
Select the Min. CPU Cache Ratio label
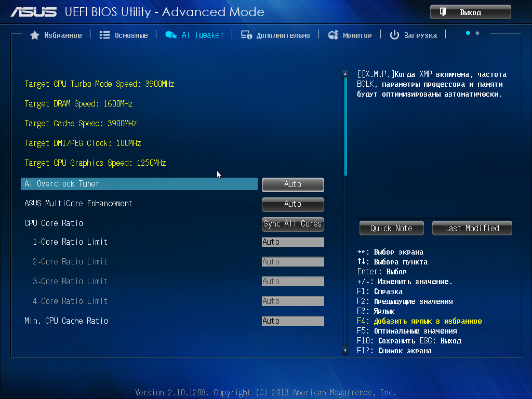(66, 321)
